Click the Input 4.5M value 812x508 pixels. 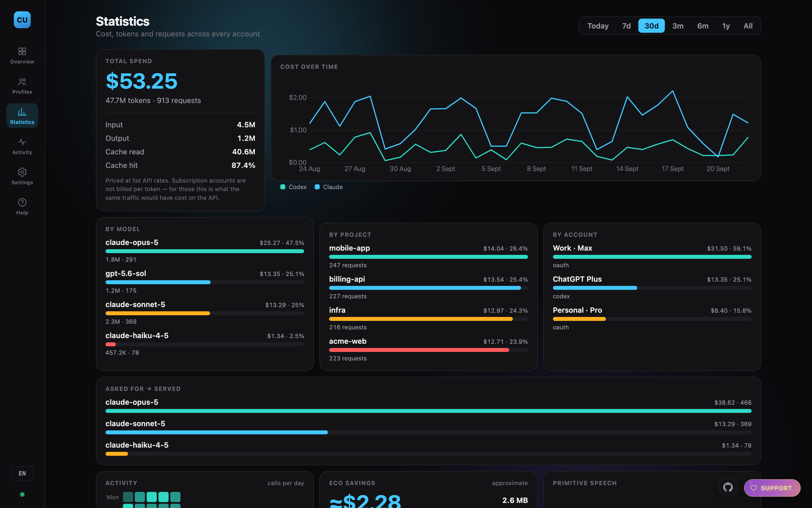pyautogui.click(x=246, y=125)
